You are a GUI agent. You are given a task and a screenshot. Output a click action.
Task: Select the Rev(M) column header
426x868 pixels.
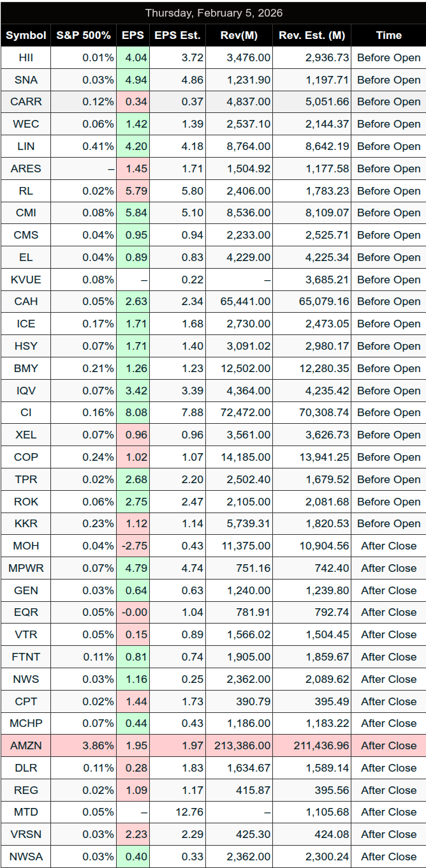[239, 35]
